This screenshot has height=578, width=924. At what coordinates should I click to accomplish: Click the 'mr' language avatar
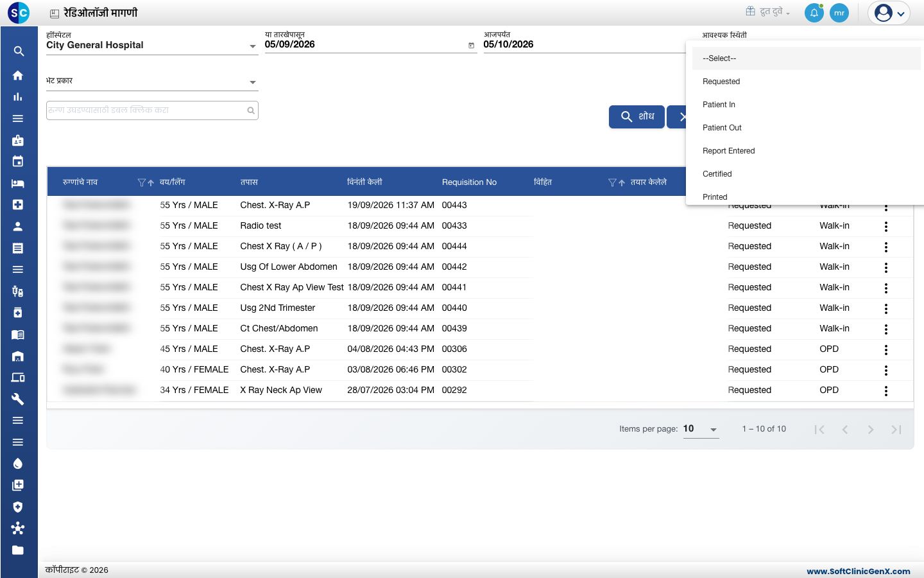click(x=839, y=13)
